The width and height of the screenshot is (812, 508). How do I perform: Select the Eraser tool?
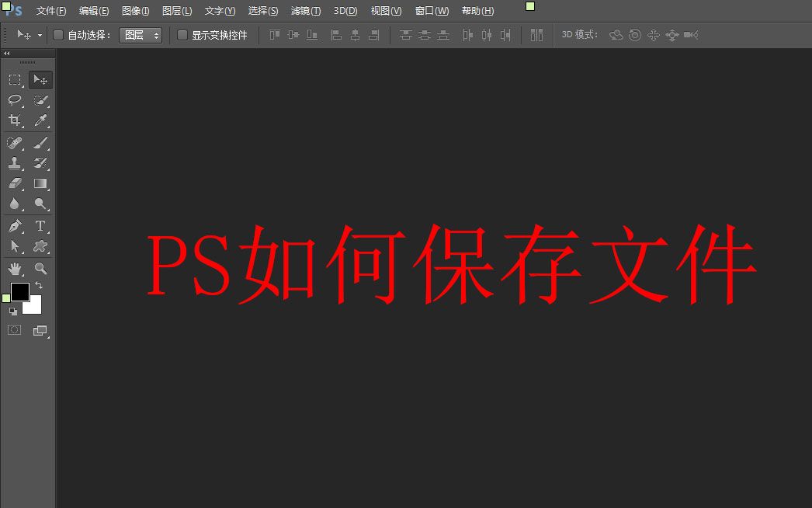click(x=14, y=183)
